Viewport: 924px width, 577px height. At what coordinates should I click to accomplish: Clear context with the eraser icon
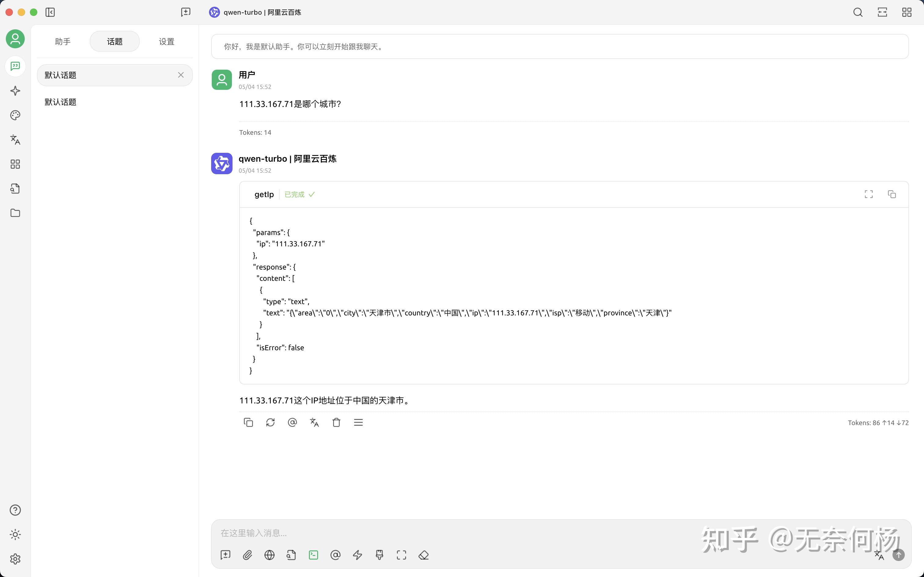pos(424,555)
